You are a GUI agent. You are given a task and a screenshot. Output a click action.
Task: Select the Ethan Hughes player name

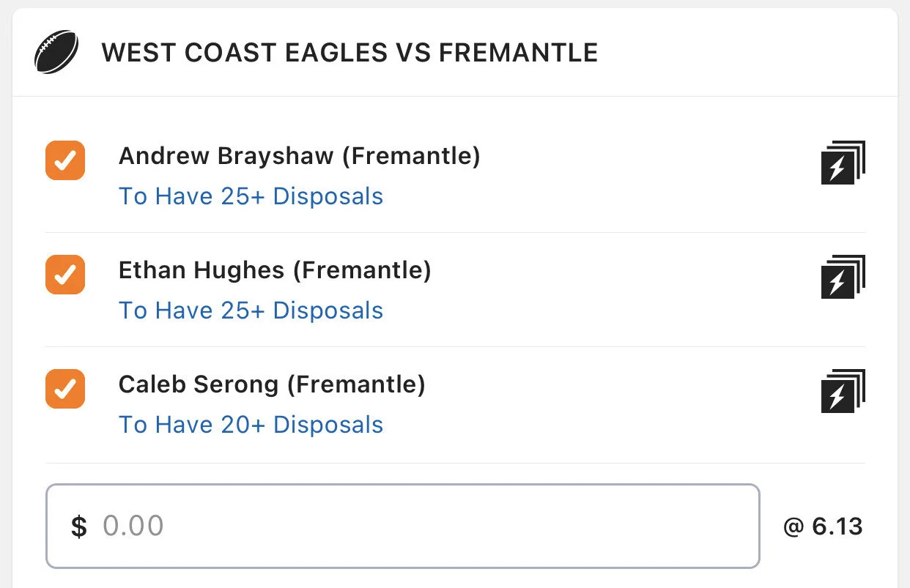pos(201,270)
